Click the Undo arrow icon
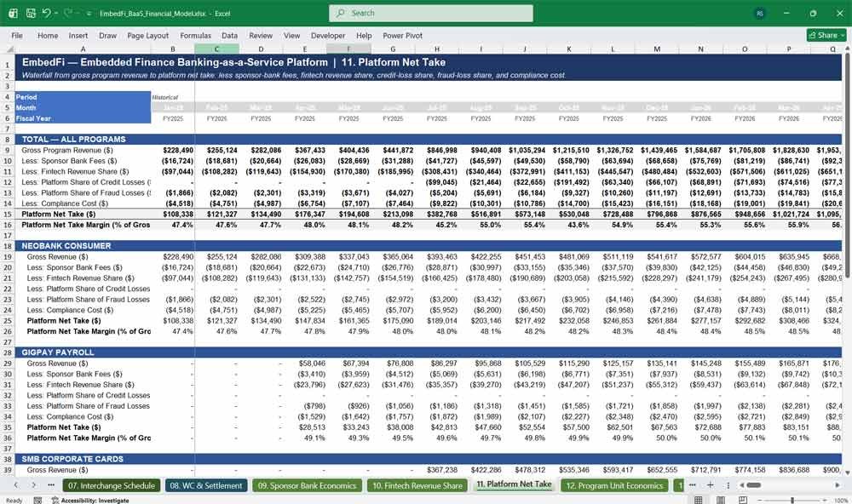852x504 pixels. pos(46,13)
